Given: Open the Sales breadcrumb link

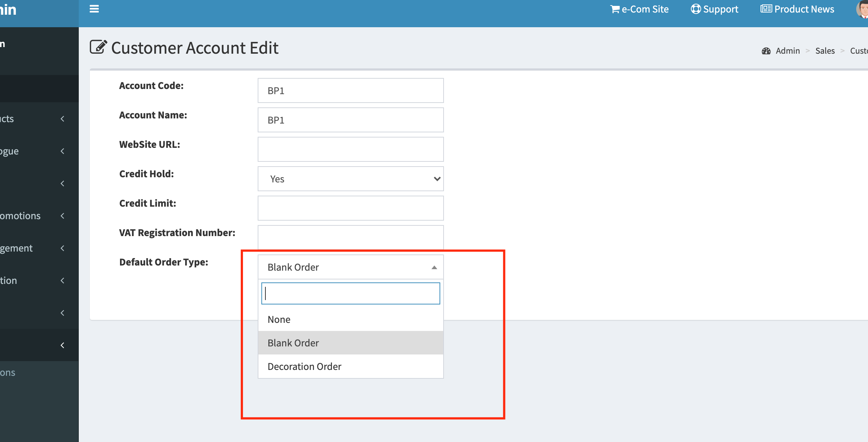Looking at the screenshot, I should point(825,51).
